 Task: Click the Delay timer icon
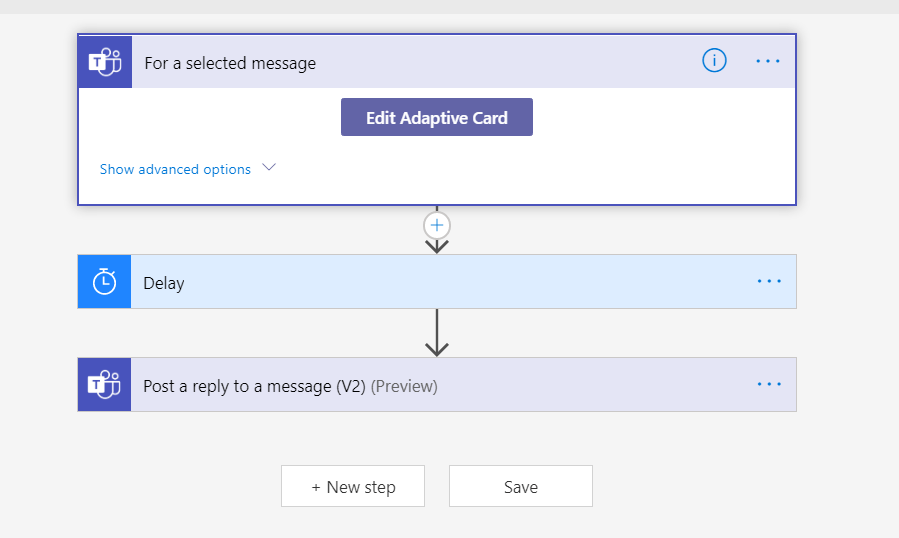(x=105, y=282)
